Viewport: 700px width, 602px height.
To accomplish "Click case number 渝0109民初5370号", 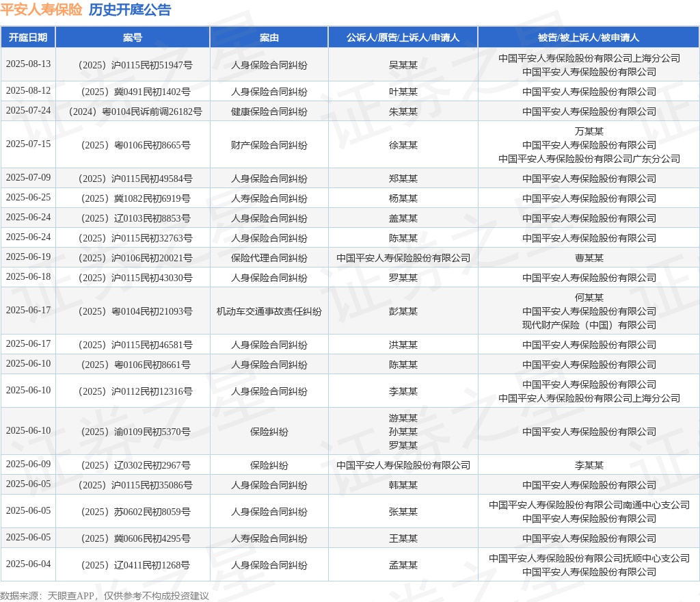I will pyautogui.click(x=136, y=432).
